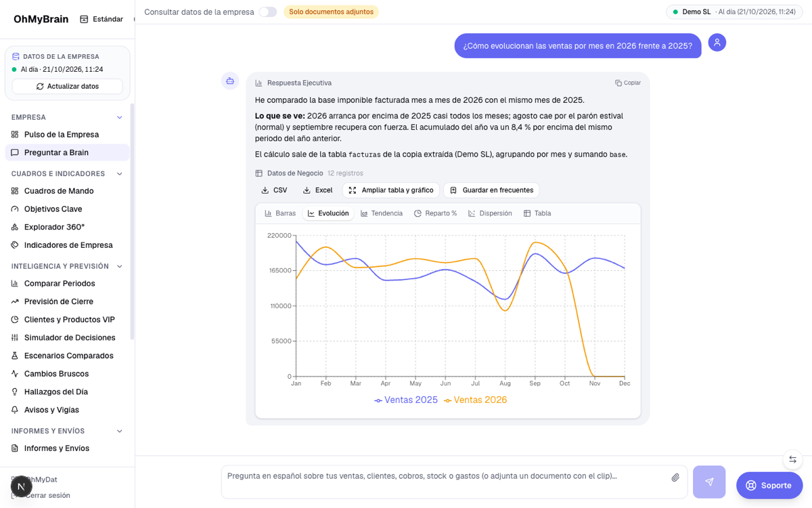Image resolution: width=812 pixels, height=508 pixels.
Task: Click the Cambios Bruscos pulse icon
Action: (x=15, y=374)
